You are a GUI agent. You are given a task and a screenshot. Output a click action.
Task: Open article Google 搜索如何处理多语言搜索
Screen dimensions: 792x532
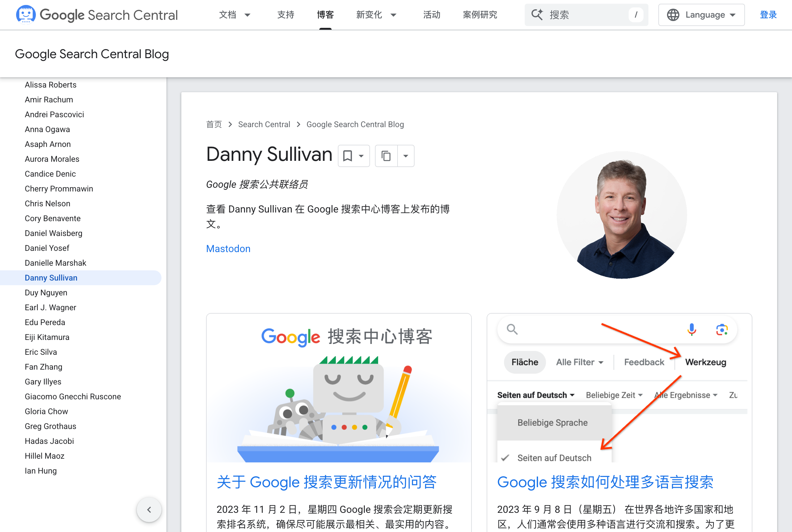pyautogui.click(x=605, y=482)
